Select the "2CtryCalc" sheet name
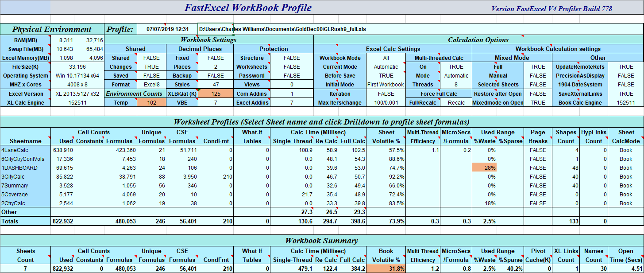644x273 pixels. click(25, 203)
